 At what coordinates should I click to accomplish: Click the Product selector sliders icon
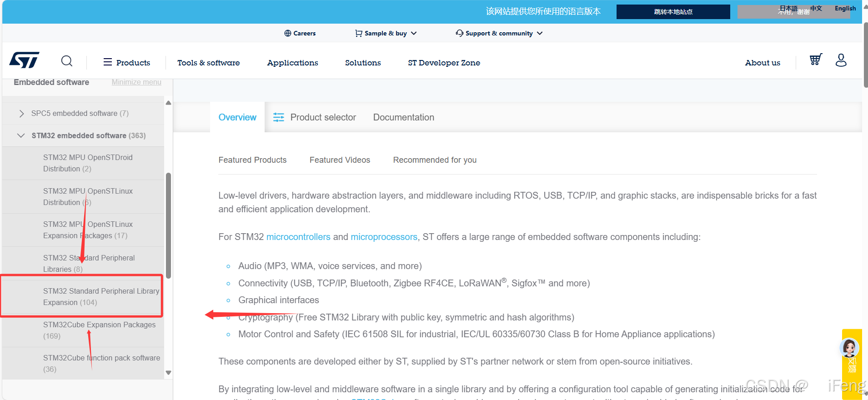point(279,117)
